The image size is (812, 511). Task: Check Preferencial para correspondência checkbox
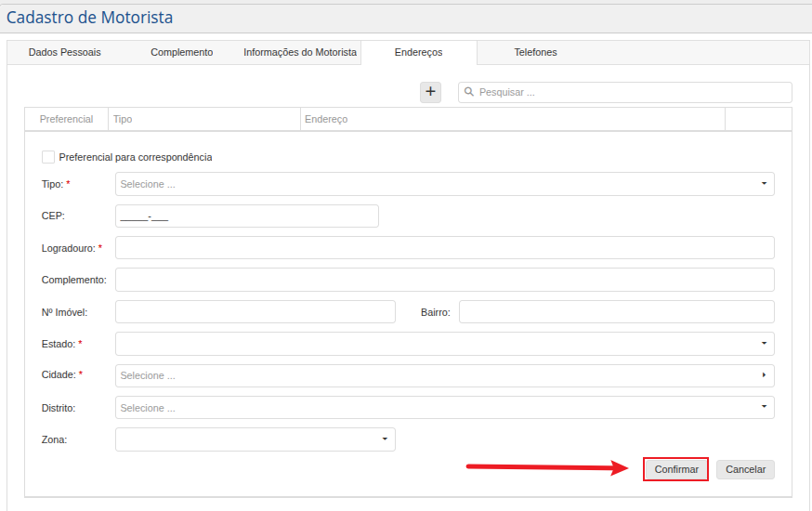(x=48, y=157)
